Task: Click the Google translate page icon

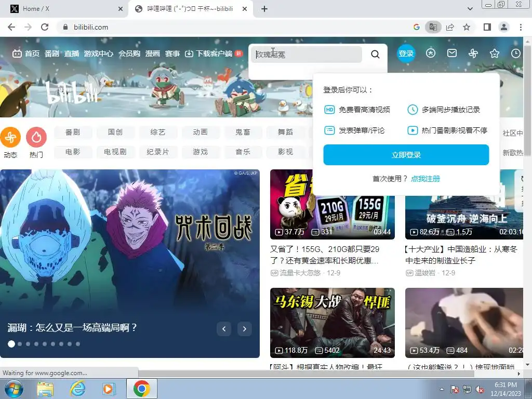Action: click(433, 27)
